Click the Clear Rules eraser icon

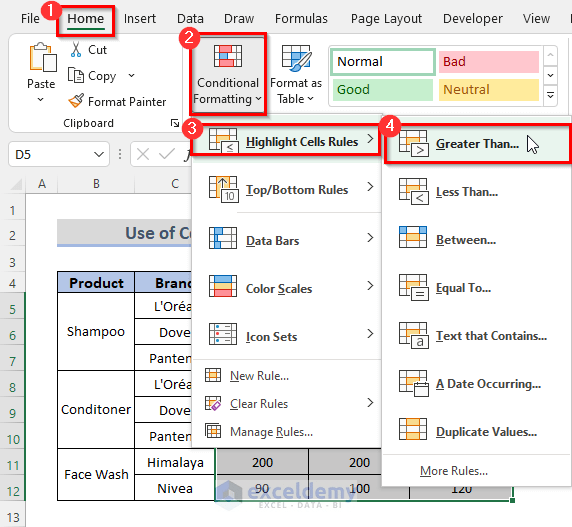pos(213,403)
